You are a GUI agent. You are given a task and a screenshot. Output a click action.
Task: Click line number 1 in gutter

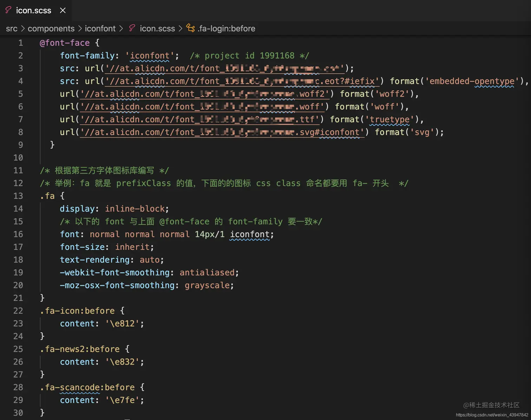(21, 43)
